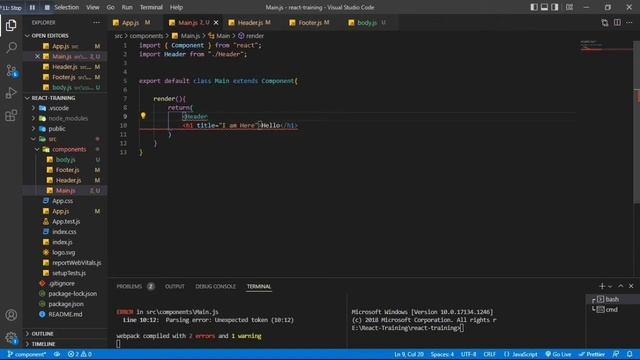The width and height of the screenshot is (640, 360).
Task: Click the Explorer more actions ellipsis
Action: 96,22
